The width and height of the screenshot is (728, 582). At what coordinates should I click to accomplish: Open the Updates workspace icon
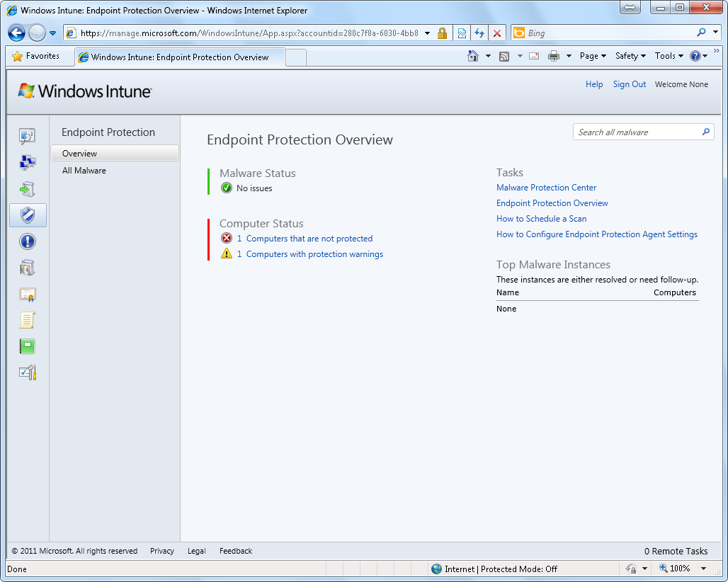(27, 189)
